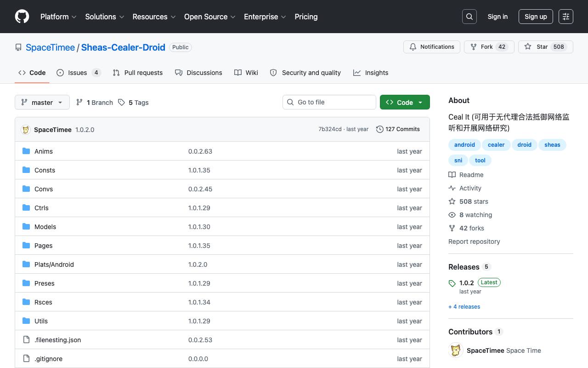Click the + 4 releases link
This screenshot has height=368, width=588.
[464, 307]
